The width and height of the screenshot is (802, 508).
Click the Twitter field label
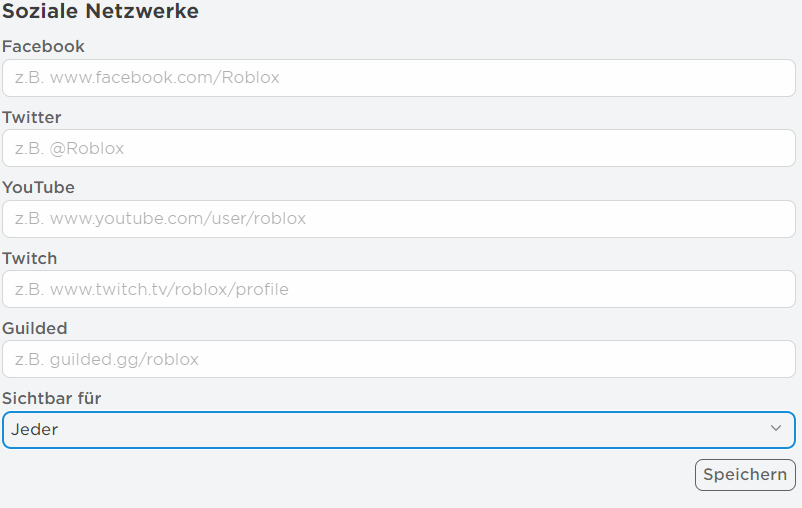pyautogui.click(x=32, y=117)
